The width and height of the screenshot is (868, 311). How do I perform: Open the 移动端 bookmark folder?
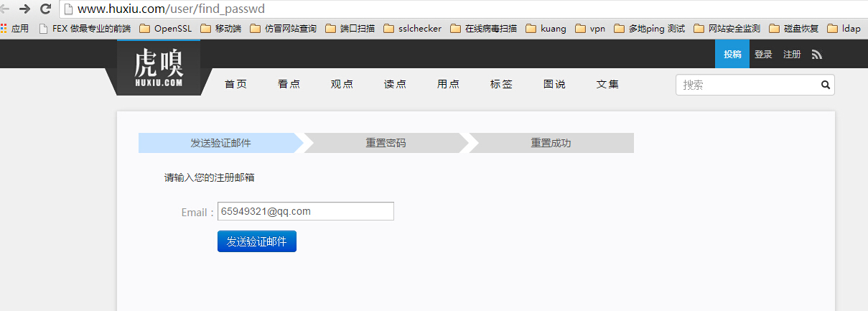[220, 29]
